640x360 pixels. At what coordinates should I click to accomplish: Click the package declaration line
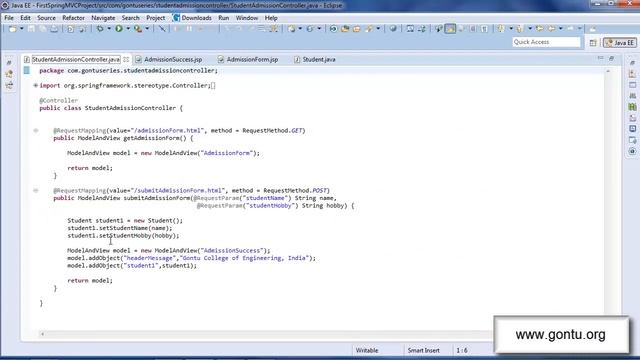[x=128, y=71]
